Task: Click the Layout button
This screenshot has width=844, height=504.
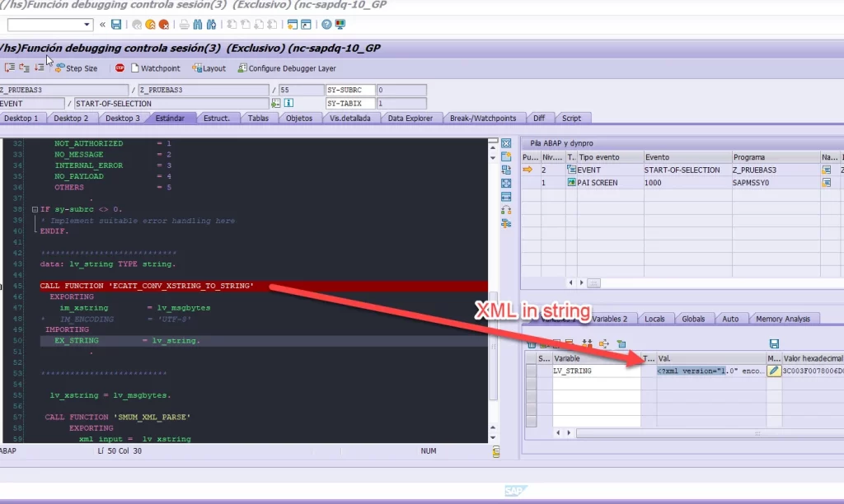Action: tap(209, 68)
